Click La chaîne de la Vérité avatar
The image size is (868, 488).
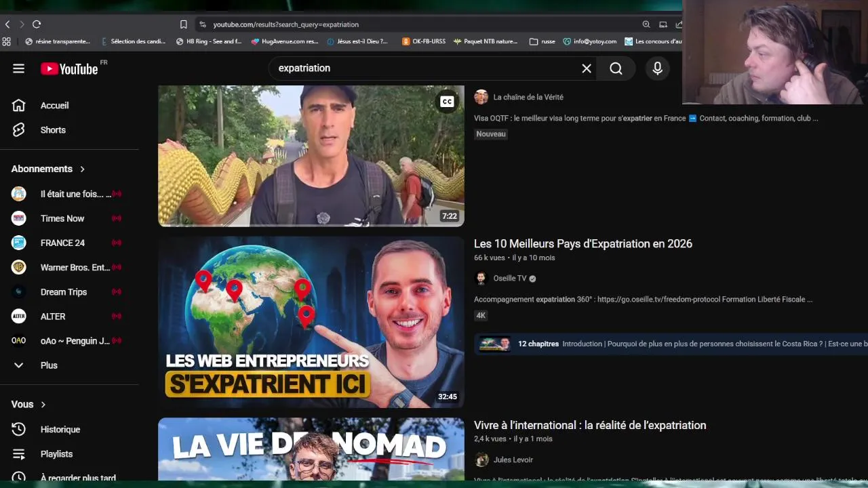(x=481, y=97)
